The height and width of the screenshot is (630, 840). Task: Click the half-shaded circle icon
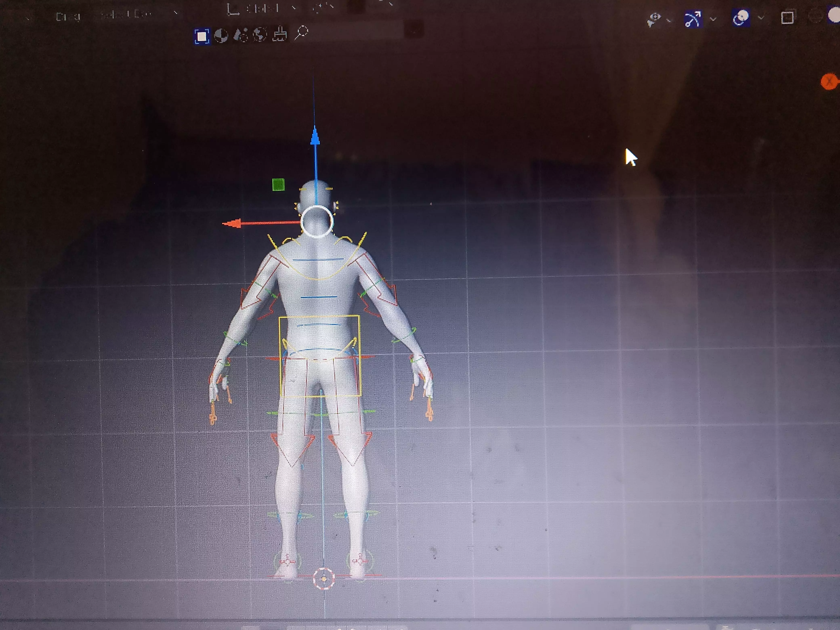tap(221, 36)
